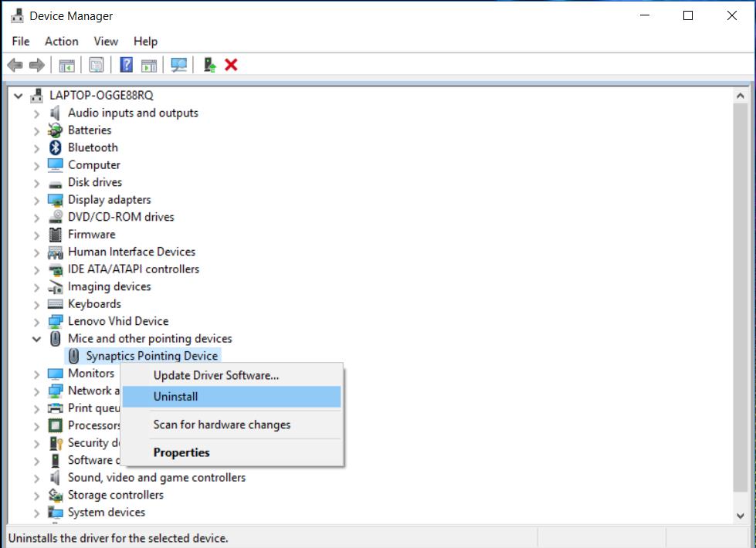Viewport: 756px width, 548px height.
Task: Collapse the LAPTOP-OGGE88RQ root node
Action: [x=18, y=96]
